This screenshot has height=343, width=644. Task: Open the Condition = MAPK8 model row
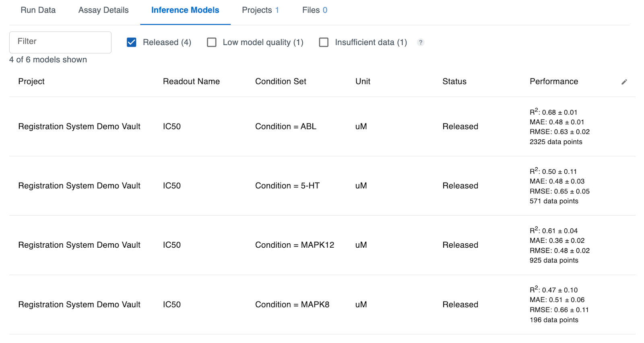point(292,304)
